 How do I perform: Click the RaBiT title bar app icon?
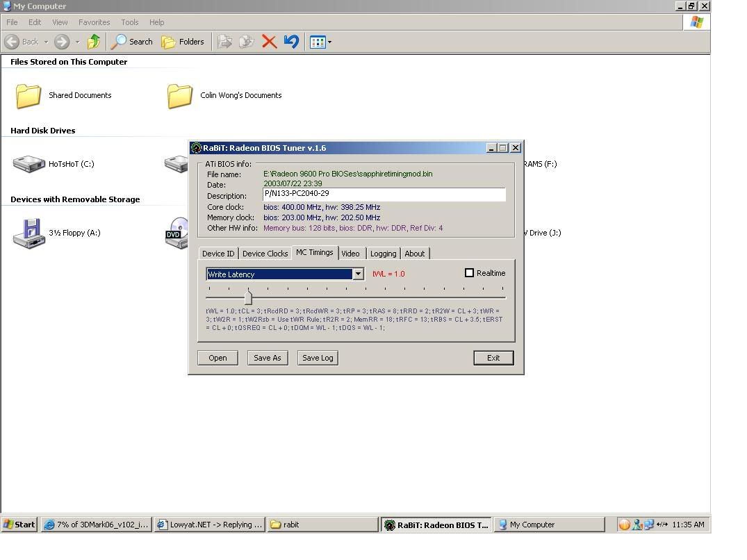click(x=196, y=148)
